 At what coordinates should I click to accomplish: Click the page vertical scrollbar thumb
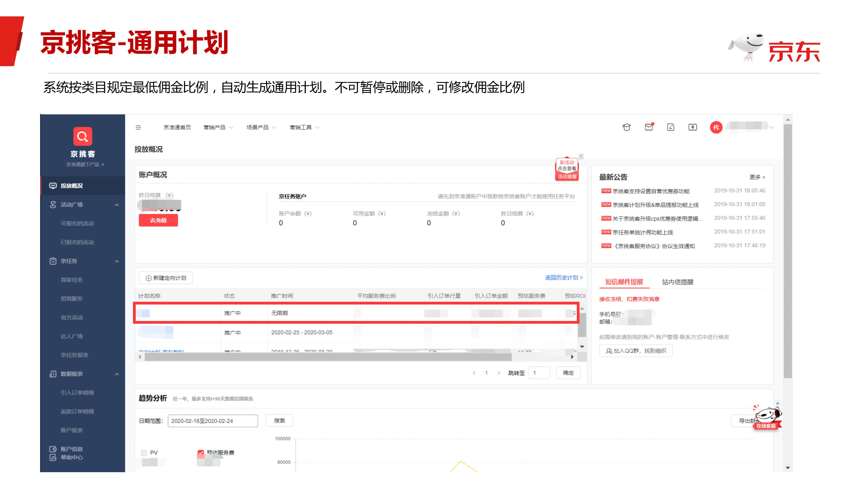click(x=787, y=251)
